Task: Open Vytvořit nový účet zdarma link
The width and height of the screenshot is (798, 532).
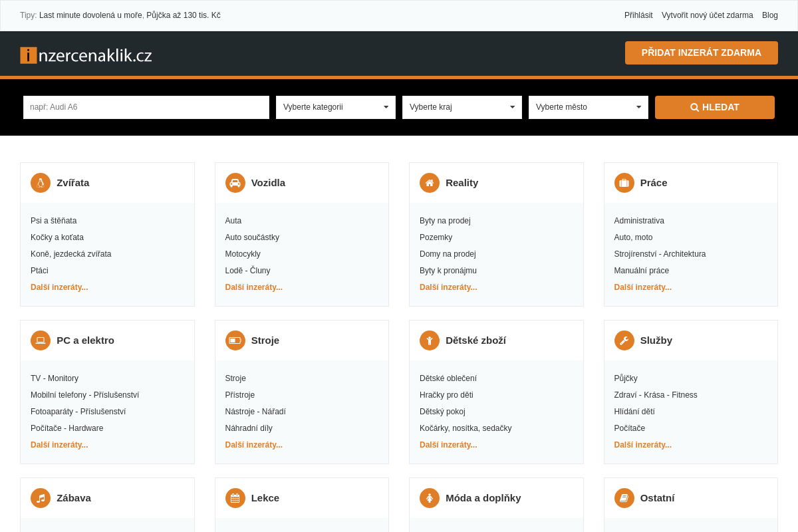Action: point(708,15)
